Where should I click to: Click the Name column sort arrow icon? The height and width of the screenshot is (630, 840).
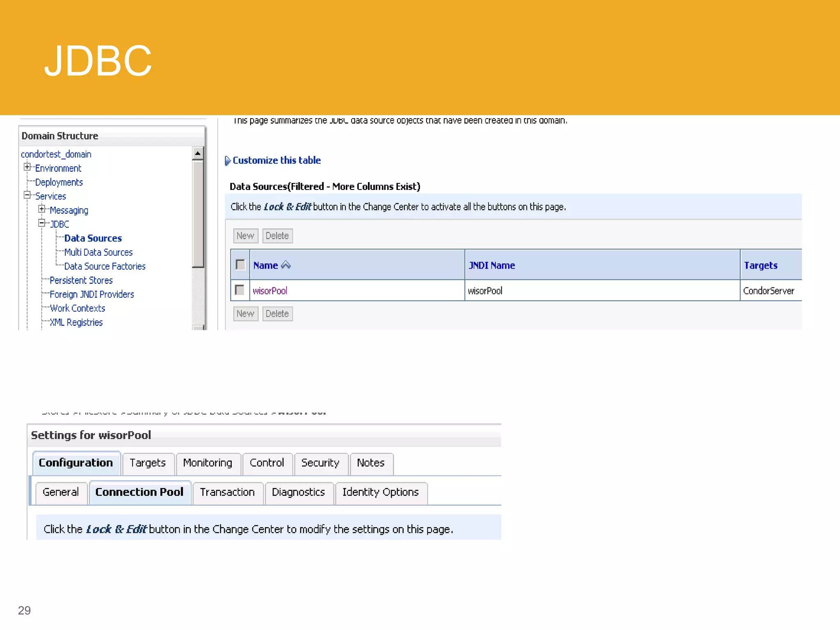coord(286,265)
